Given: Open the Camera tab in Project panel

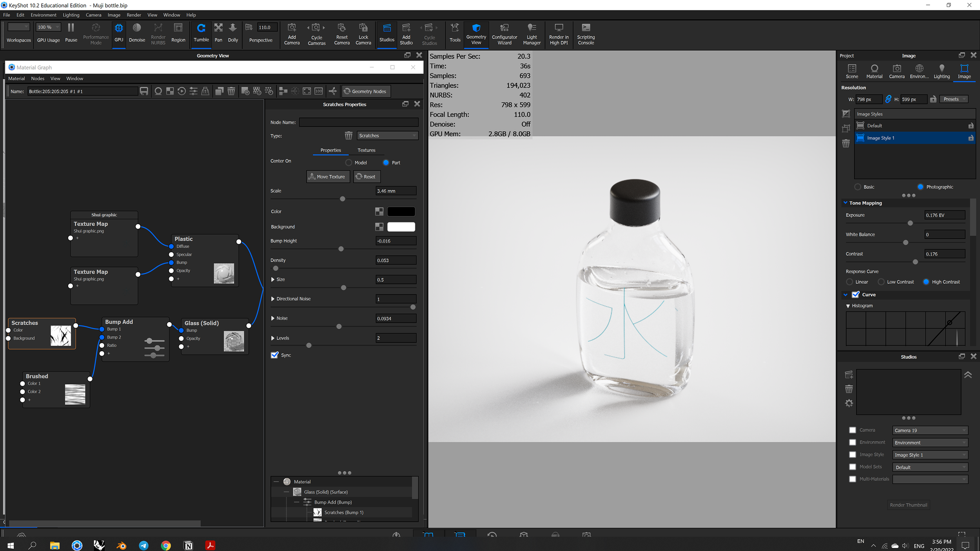Looking at the screenshot, I should [x=897, y=71].
